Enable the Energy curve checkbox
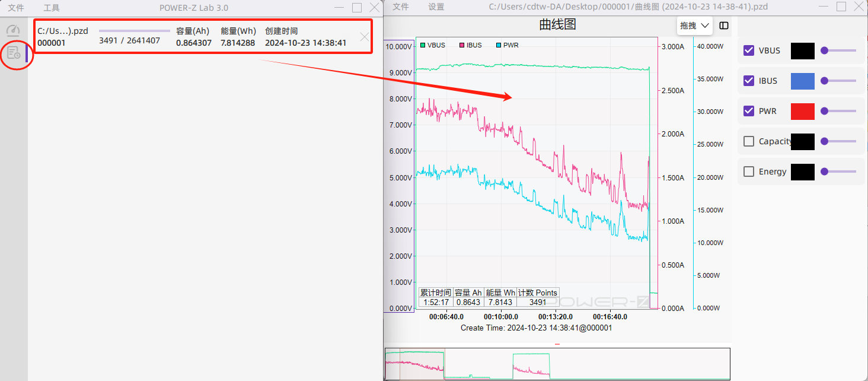This screenshot has width=868, height=381. click(x=749, y=172)
